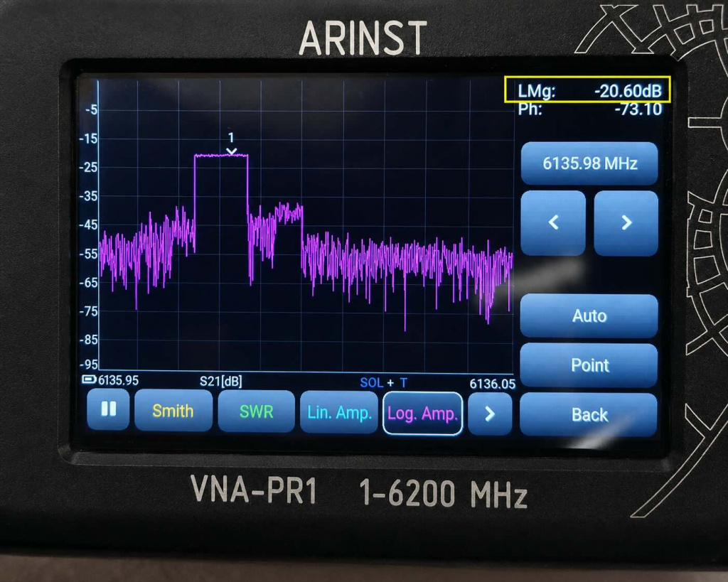728x582 pixels.
Task: Tap the battery indicator icon
Action: [88, 379]
